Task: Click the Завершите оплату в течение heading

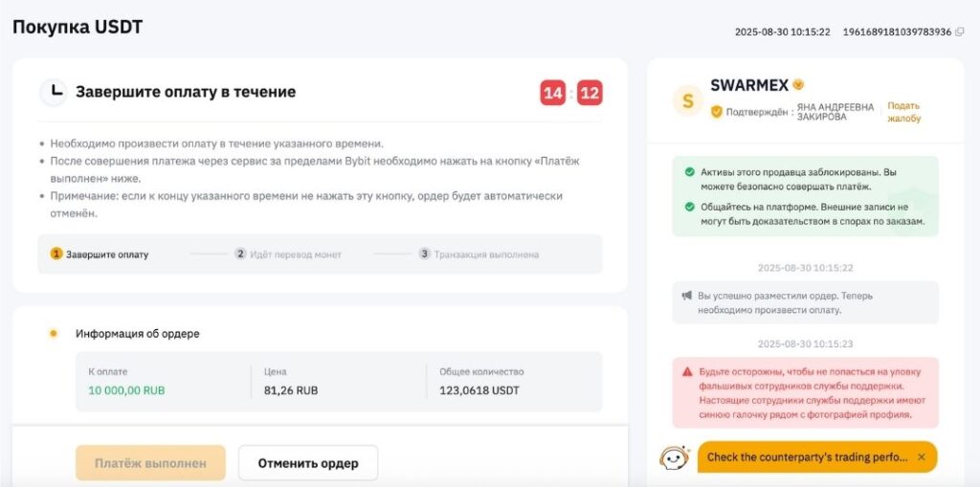Action: (186, 92)
